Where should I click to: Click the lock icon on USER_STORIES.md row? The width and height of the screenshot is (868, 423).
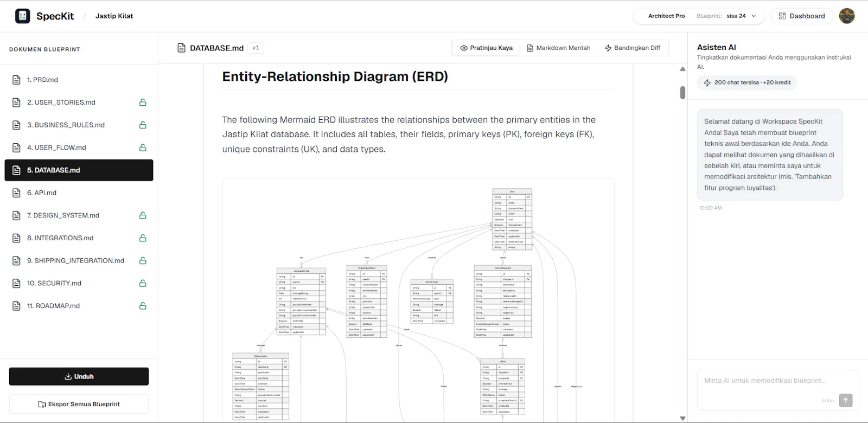143,102
